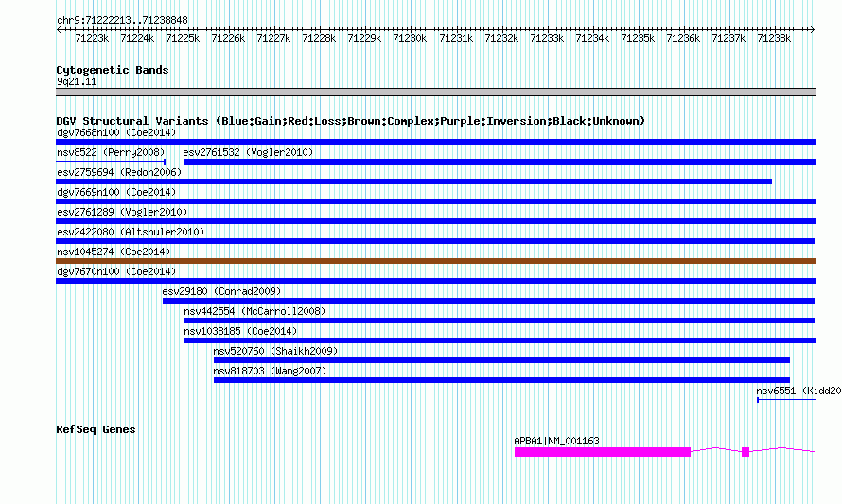Click the APBA1|NM_001163 gene label
Screen dimensions: 842x504
(556, 441)
